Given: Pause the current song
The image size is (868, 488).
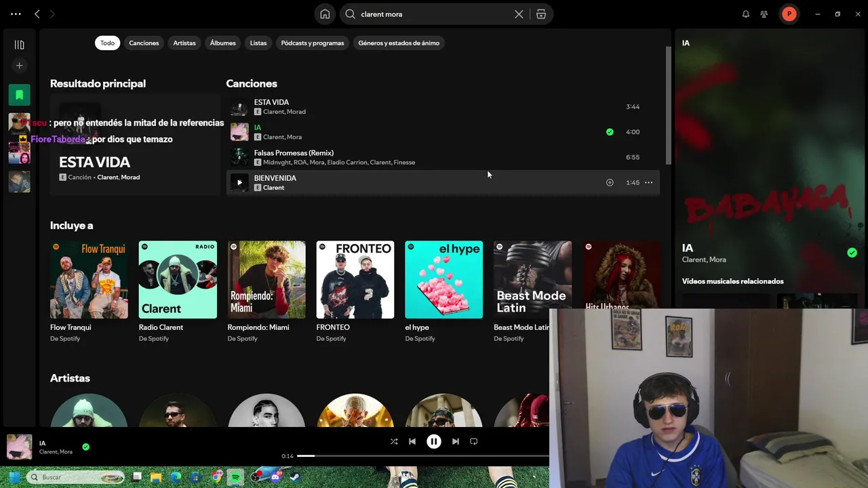Looking at the screenshot, I should click(x=434, y=441).
